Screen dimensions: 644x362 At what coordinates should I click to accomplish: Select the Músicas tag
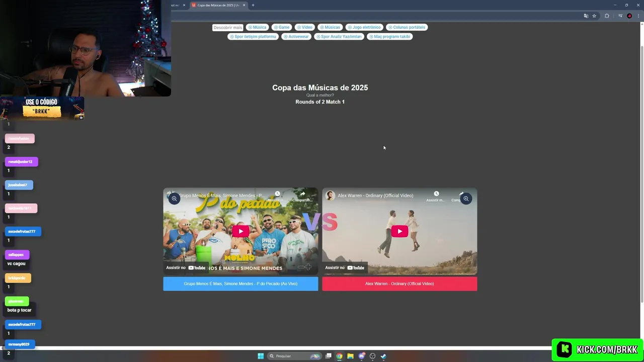point(330,27)
